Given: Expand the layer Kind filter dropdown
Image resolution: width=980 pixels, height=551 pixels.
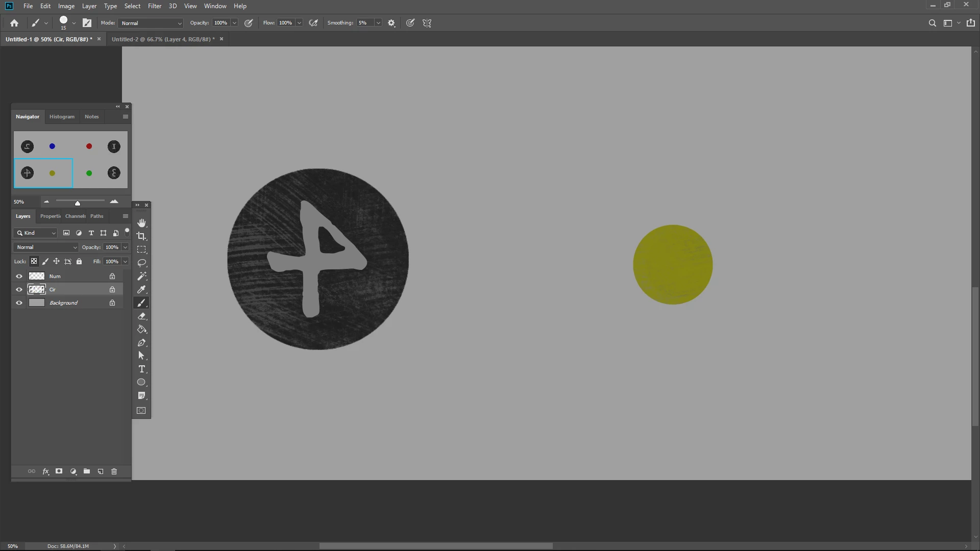Looking at the screenshot, I should click(x=35, y=233).
